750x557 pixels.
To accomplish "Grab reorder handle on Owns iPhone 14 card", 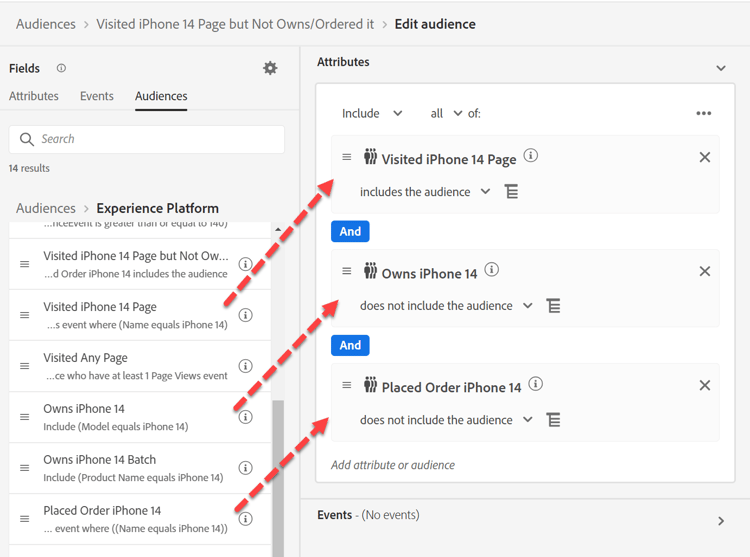I will coord(347,271).
